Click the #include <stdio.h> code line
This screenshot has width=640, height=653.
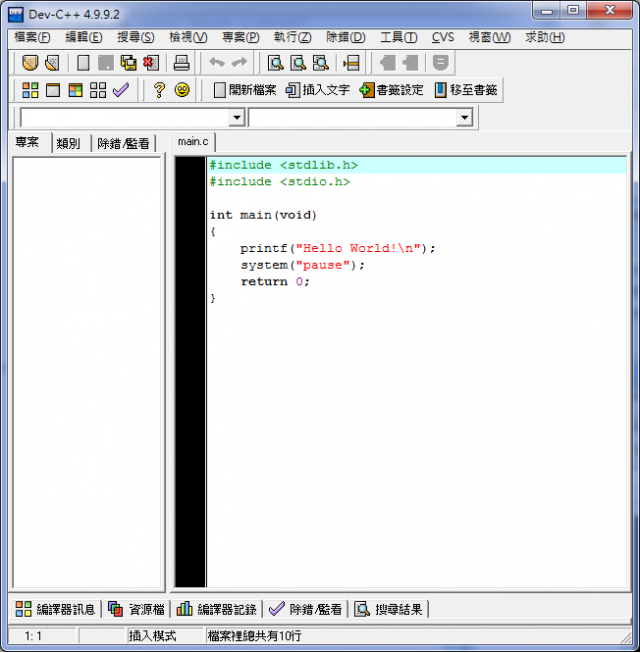click(x=280, y=182)
